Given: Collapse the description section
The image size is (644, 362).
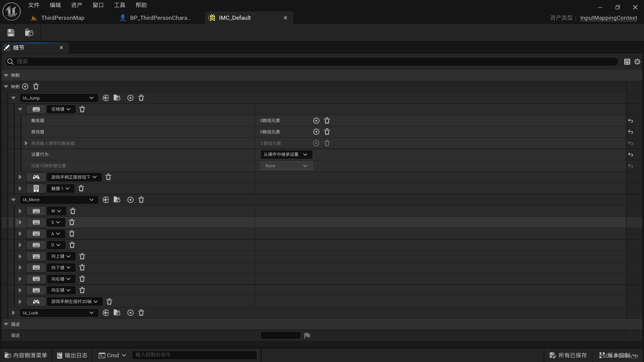Looking at the screenshot, I should (6, 324).
